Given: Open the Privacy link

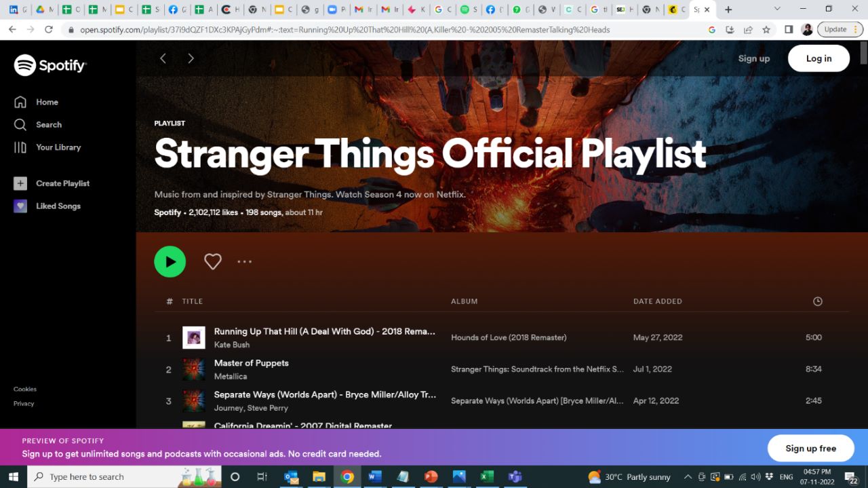Looking at the screenshot, I should coord(24,403).
